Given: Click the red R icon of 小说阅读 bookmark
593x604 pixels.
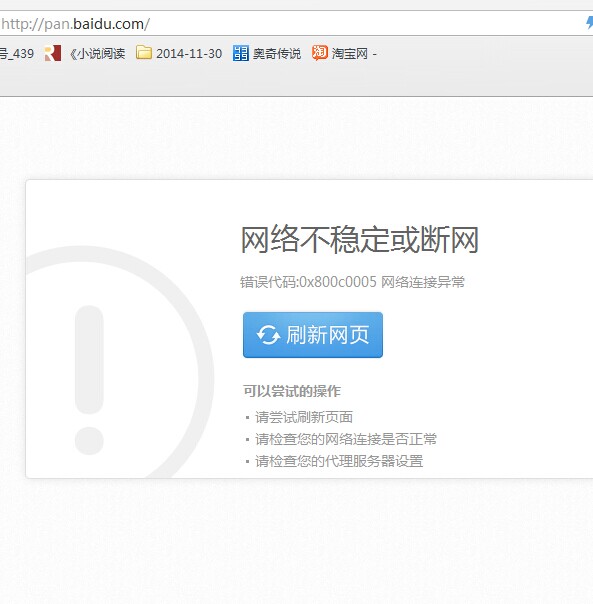Looking at the screenshot, I should [52, 53].
